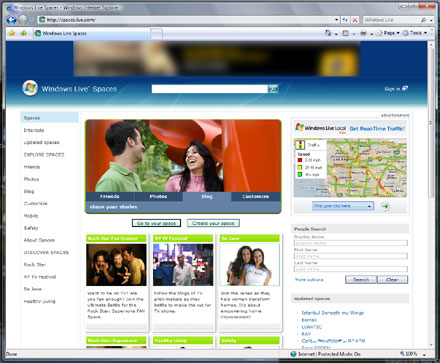
Task: Click the Refresh icon beside the address bar
Action: point(345,20)
